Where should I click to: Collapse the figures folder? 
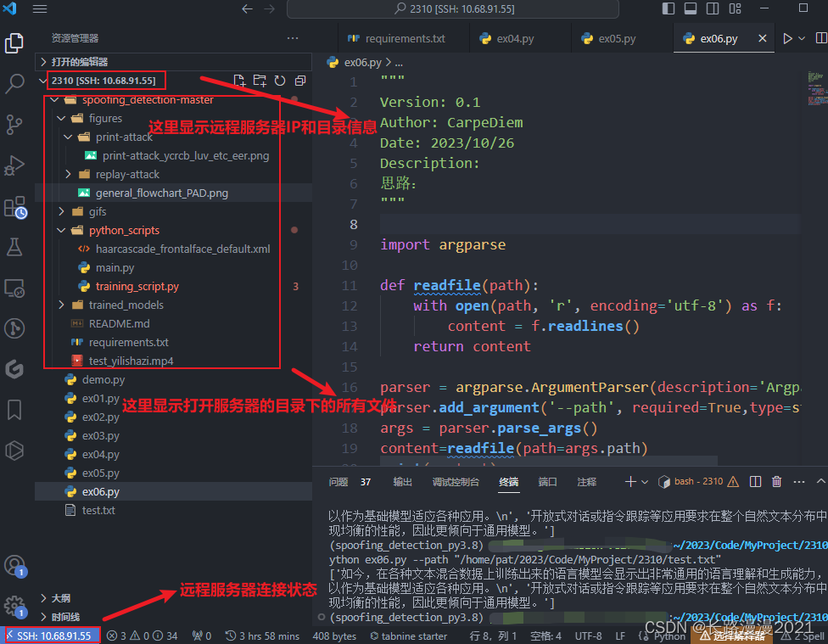[x=61, y=118]
